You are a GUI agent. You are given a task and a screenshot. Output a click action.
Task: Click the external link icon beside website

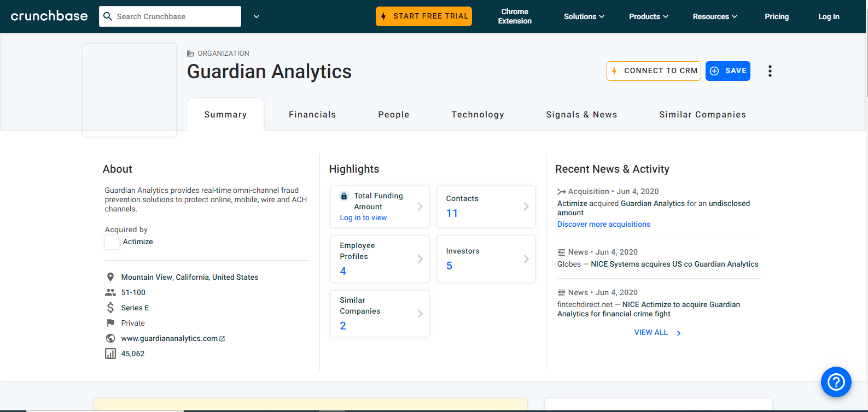click(x=222, y=339)
